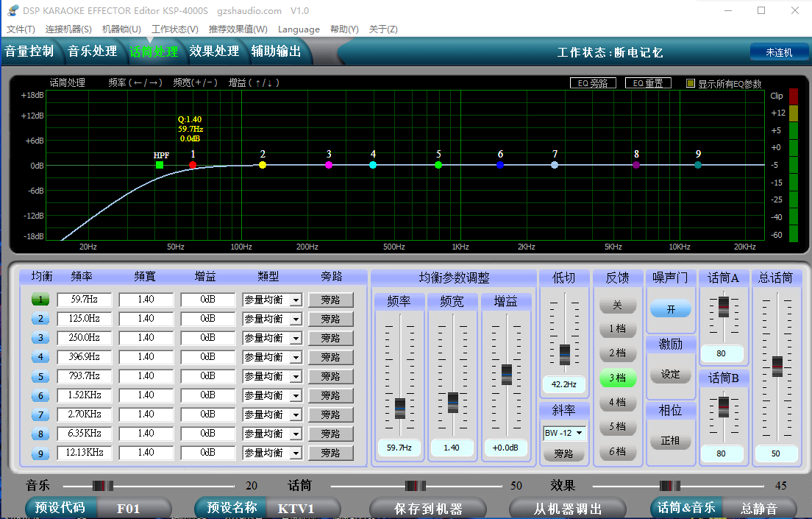Click the app icon in title bar
The width and height of the screenshot is (812, 519).
(13, 10)
